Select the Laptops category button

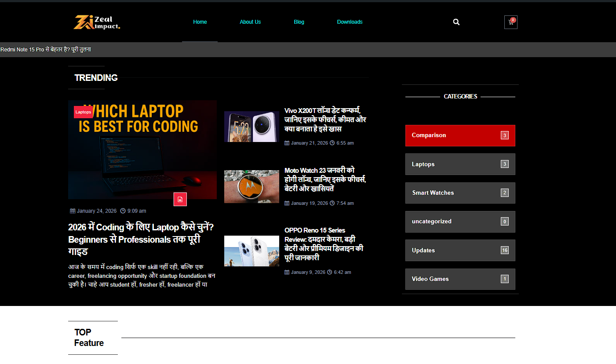pyautogui.click(x=460, y=164)
